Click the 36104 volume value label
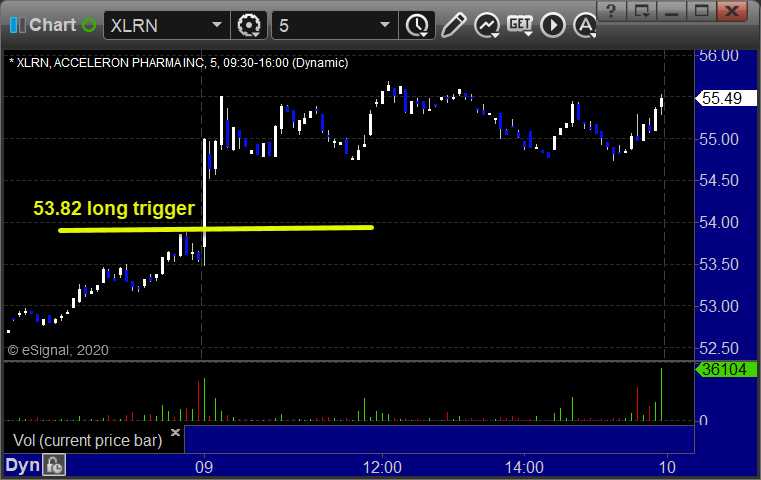 click(x=726, y=370)
